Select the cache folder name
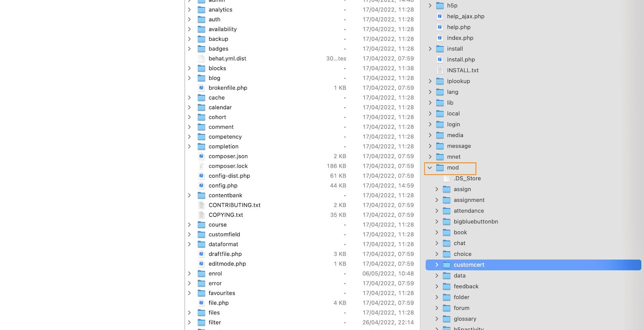644x330 pixels. tap(217, 98)
